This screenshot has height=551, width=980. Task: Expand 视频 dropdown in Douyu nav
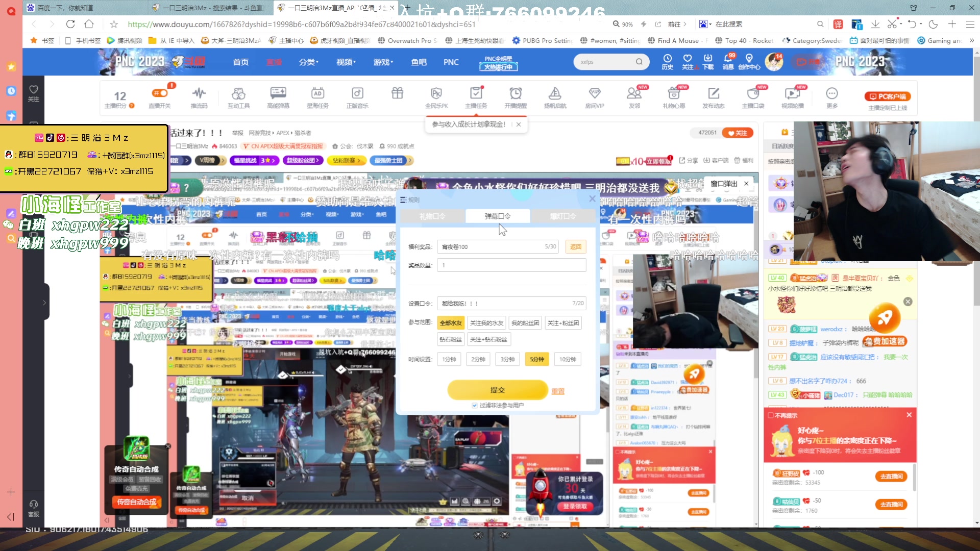click(346, 62)
